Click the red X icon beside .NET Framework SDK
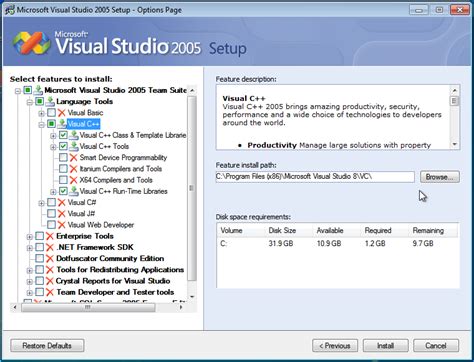The width and height of the screenshot is (474, 362). (50, 247)
